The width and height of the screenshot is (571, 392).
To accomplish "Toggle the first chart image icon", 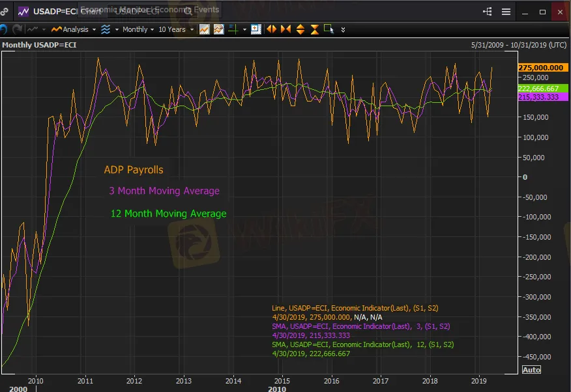I will pyautogui.click(x=204, y=29).
